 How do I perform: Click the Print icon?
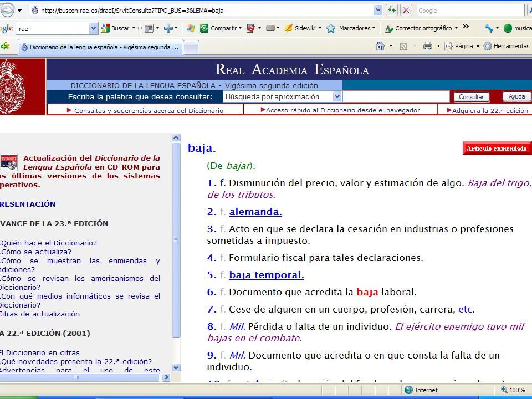427,46
